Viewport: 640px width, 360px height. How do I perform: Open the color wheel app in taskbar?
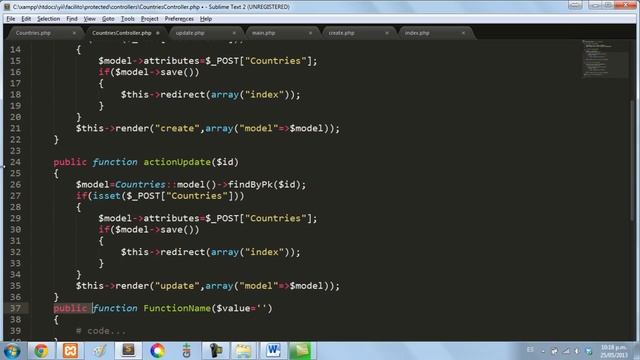tap(158, 351)
